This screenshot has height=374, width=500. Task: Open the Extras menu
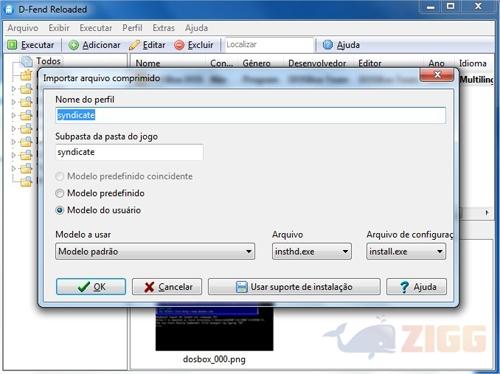[163, 28]
